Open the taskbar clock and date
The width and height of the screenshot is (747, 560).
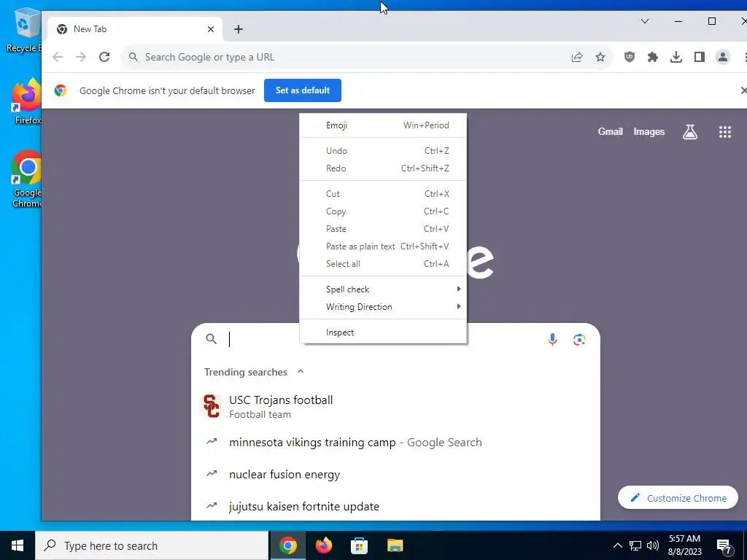(684, 545)
